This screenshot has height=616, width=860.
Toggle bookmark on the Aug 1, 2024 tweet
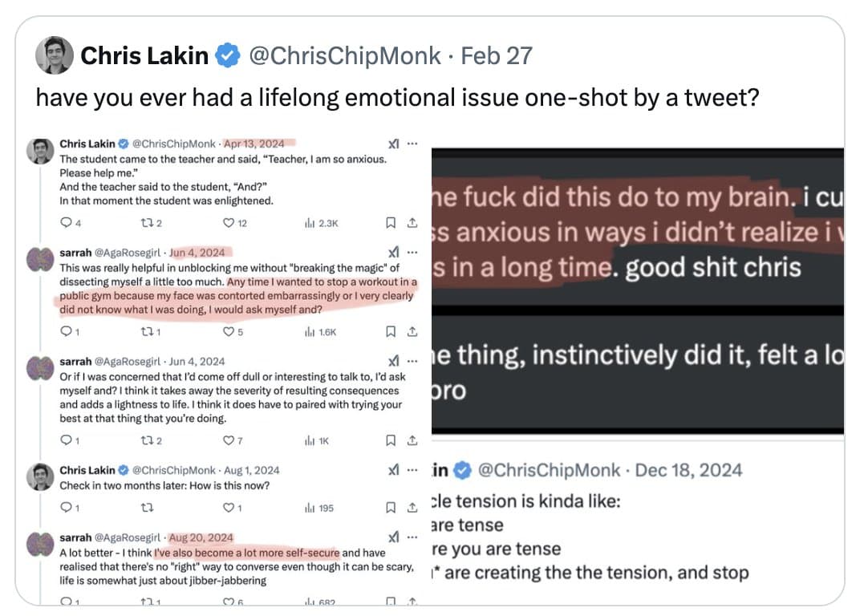point(391,508)
